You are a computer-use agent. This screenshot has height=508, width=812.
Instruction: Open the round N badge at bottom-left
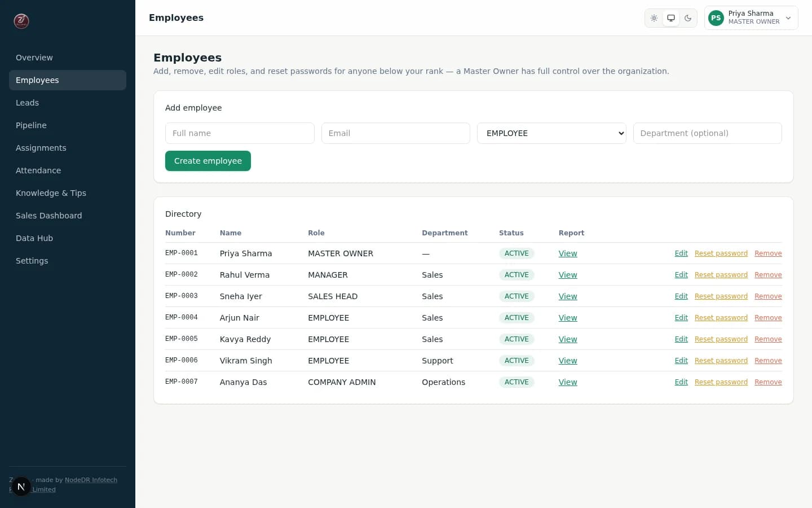coord(21,486)
